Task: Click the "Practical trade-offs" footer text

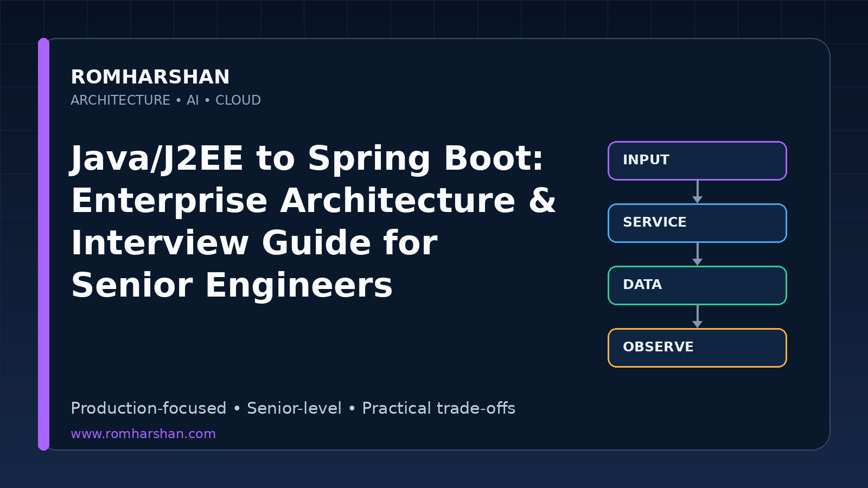Action: [438, 408]
